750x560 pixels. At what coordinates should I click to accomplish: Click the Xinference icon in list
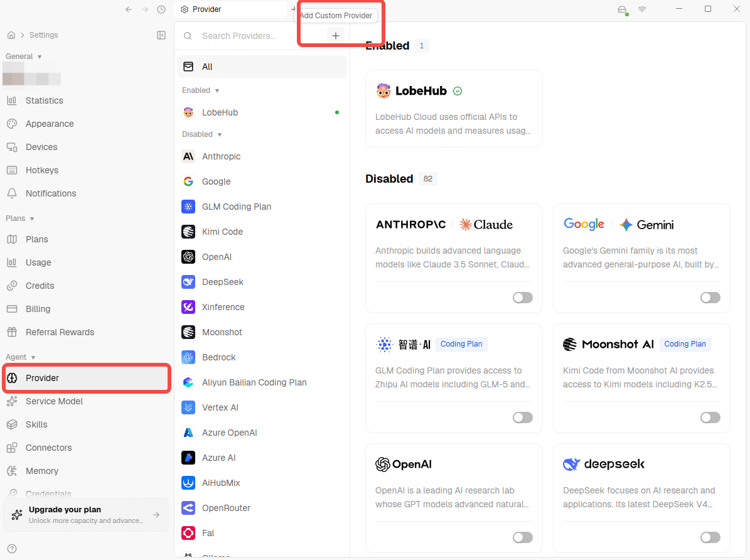click(188, 307)
